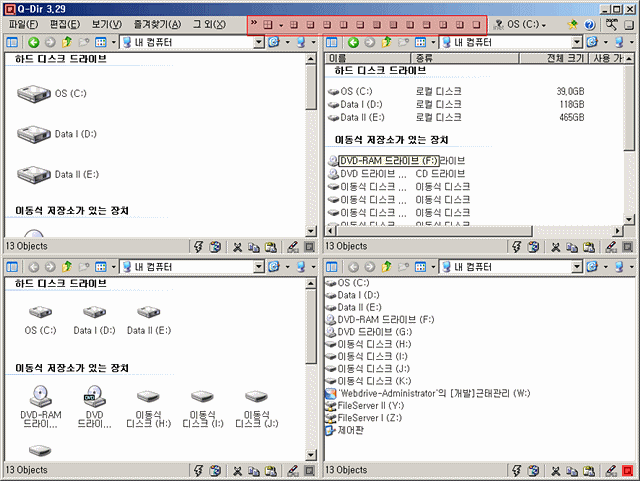Viewport: 640px width, 481px height.
Task: Click the lightning icon in top-left pane status bar
Action: coord(199,246)
